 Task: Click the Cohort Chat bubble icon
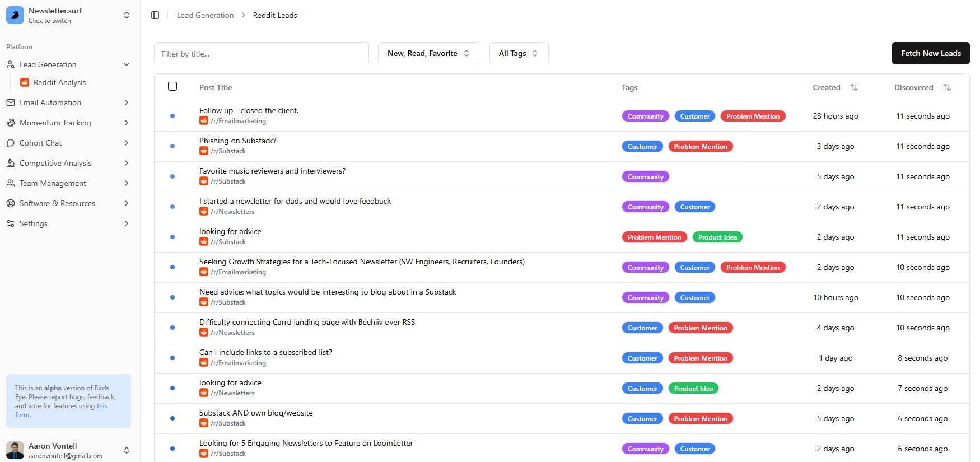pos(11,143)
